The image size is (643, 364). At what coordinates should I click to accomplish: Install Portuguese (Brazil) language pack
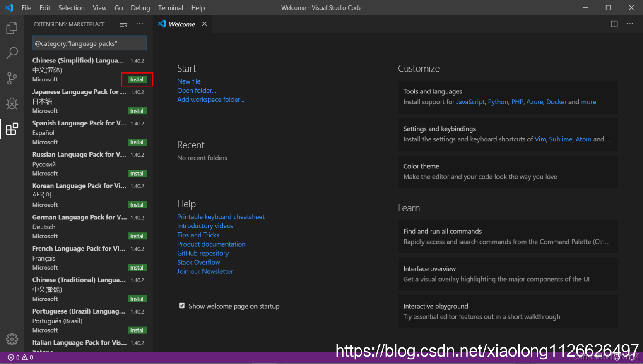(x=137, y=330)
